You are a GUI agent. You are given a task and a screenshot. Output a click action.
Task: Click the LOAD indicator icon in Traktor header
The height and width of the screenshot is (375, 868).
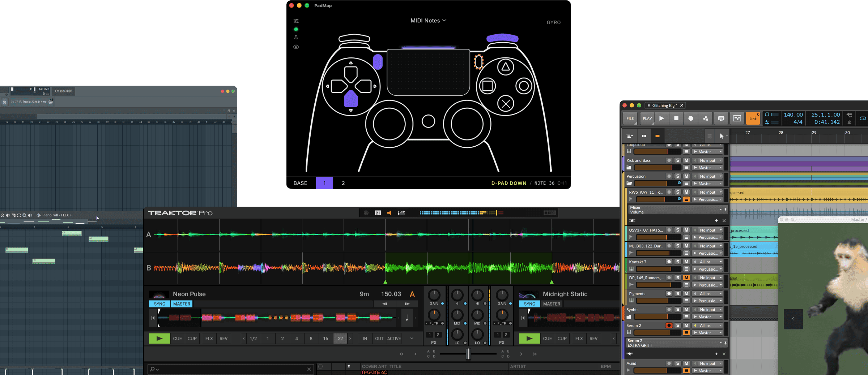(401, 213)
